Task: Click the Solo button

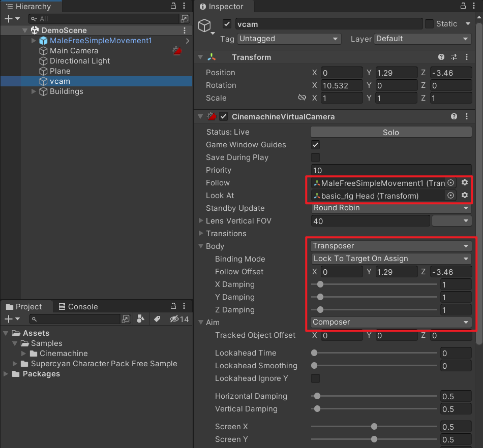Action: tap(391, 132)
